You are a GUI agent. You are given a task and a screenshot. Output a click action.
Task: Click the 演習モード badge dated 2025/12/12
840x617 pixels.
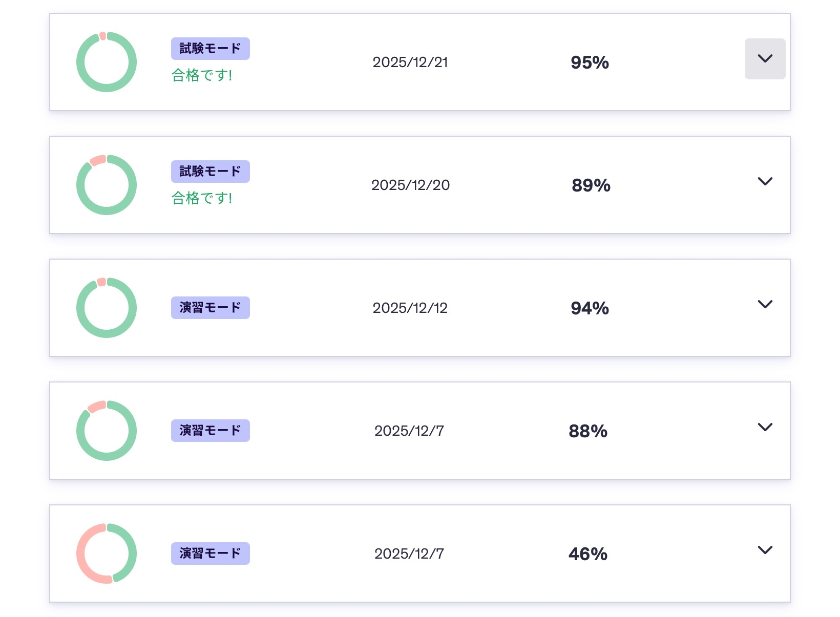(210, 308)
